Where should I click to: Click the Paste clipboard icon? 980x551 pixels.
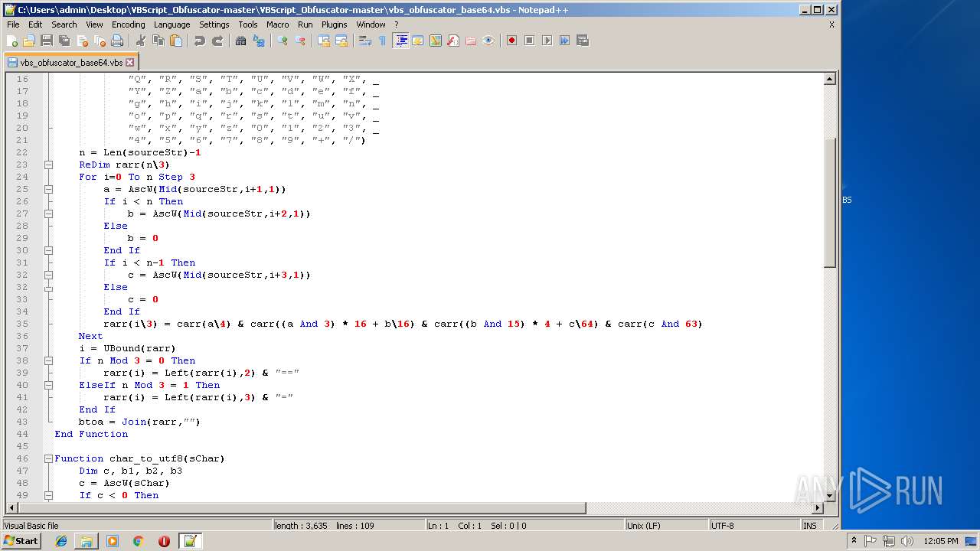[x=176, y=41]
